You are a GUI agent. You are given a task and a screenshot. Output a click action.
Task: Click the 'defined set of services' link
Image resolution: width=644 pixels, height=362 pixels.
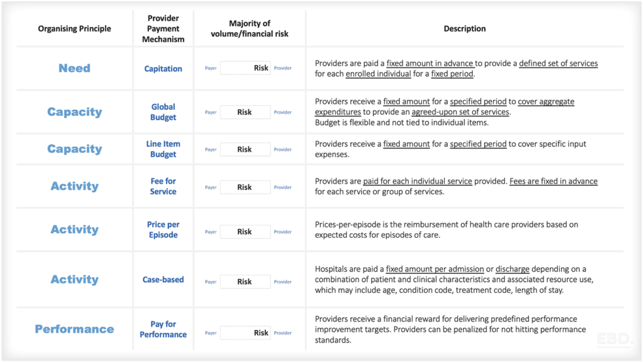click(x=558, y=63)
